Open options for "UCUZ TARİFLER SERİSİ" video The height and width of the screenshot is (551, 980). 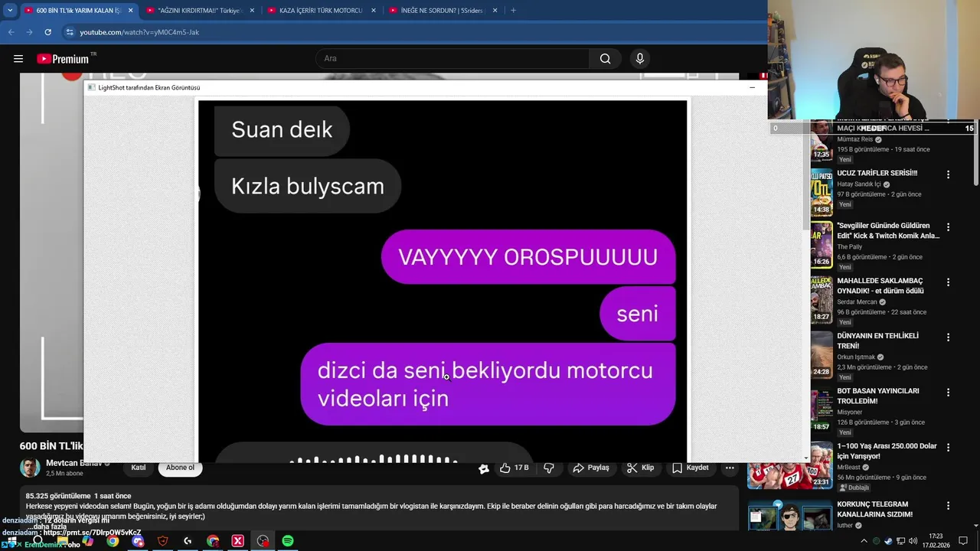tap(948, 174)
